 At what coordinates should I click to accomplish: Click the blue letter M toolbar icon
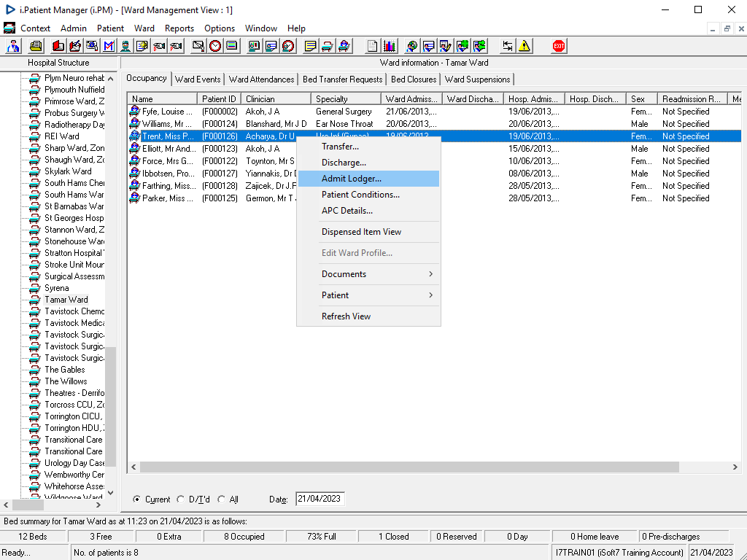coord(109,46)
